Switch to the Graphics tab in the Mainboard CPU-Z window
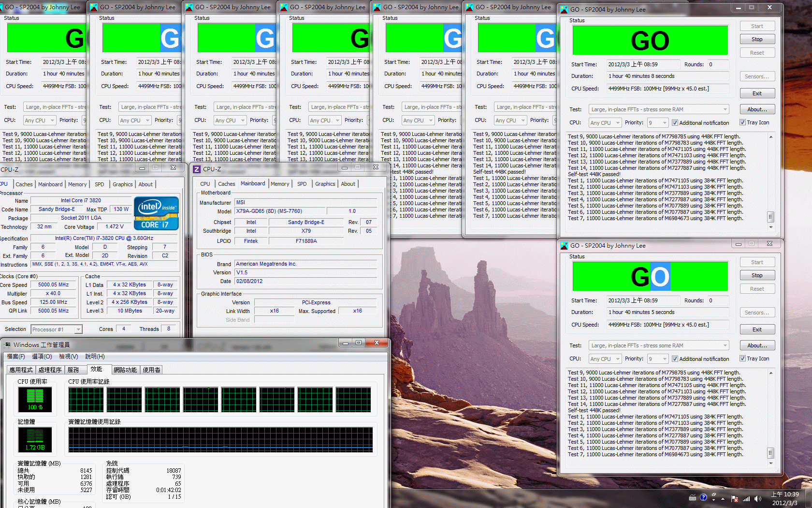 pos(325,184)
